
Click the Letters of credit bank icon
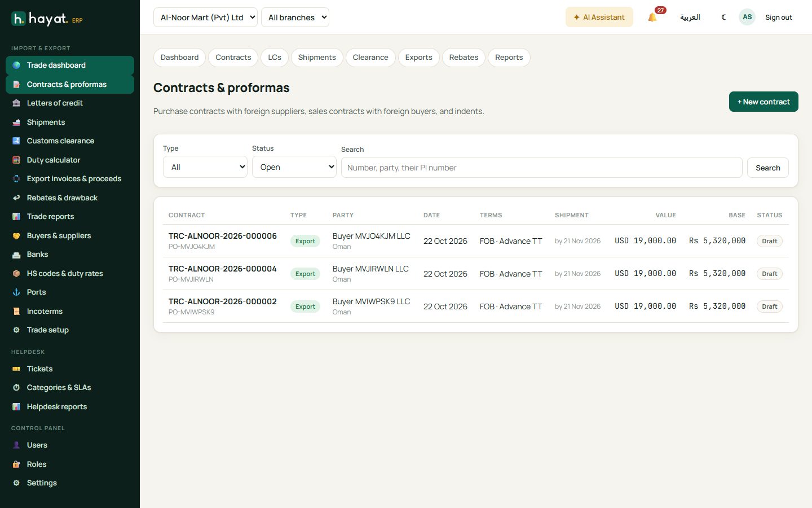click(16, 103)
